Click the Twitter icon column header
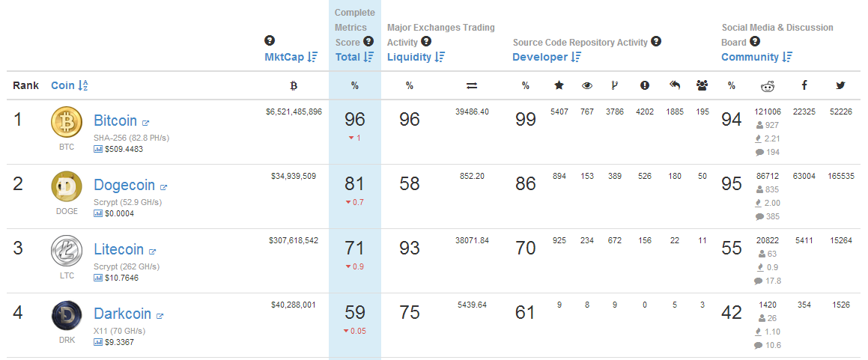This screenshot has height=360, width=868. (x=840, y=86)
